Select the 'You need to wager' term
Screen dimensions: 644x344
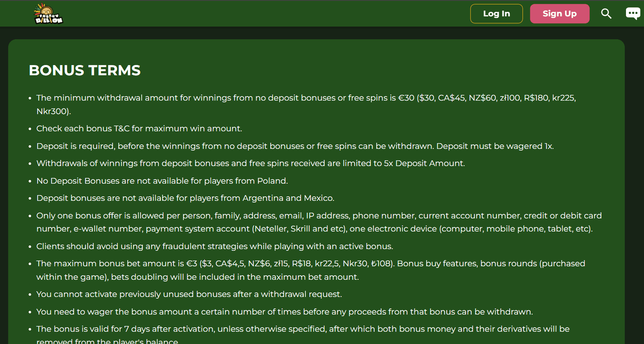click(x=285, y=312)
